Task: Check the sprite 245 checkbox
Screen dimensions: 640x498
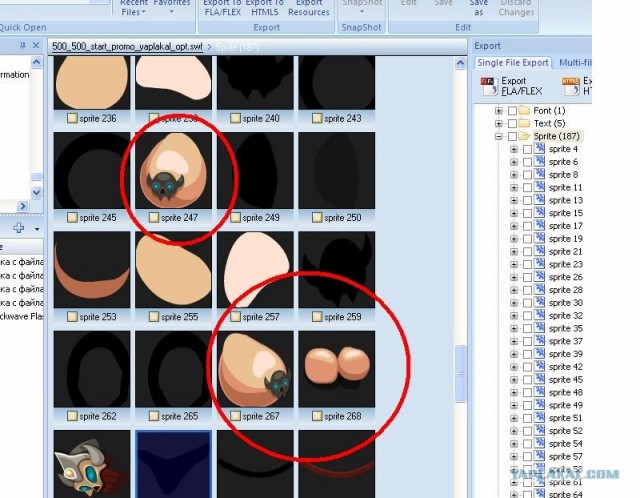Action: [72, 218]
